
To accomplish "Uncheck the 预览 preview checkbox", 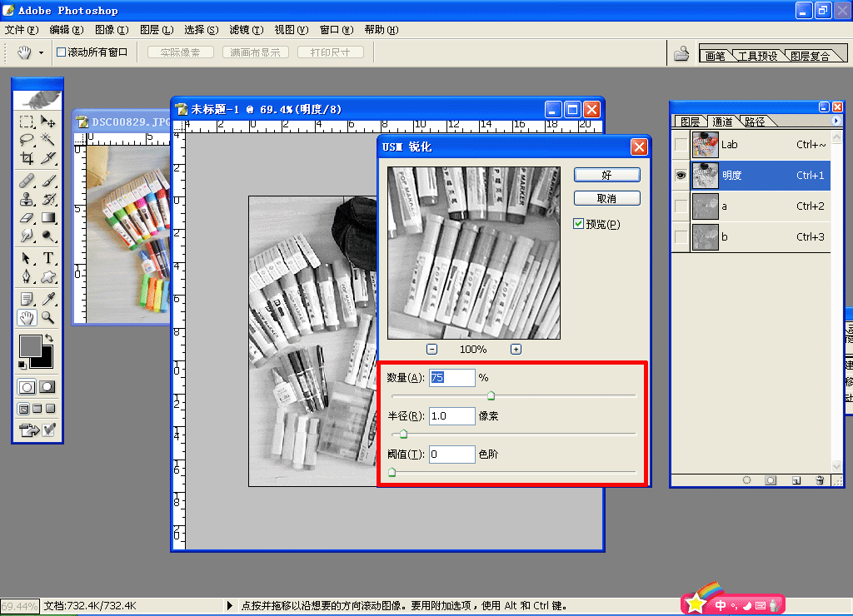I will (x=578, y=223).
